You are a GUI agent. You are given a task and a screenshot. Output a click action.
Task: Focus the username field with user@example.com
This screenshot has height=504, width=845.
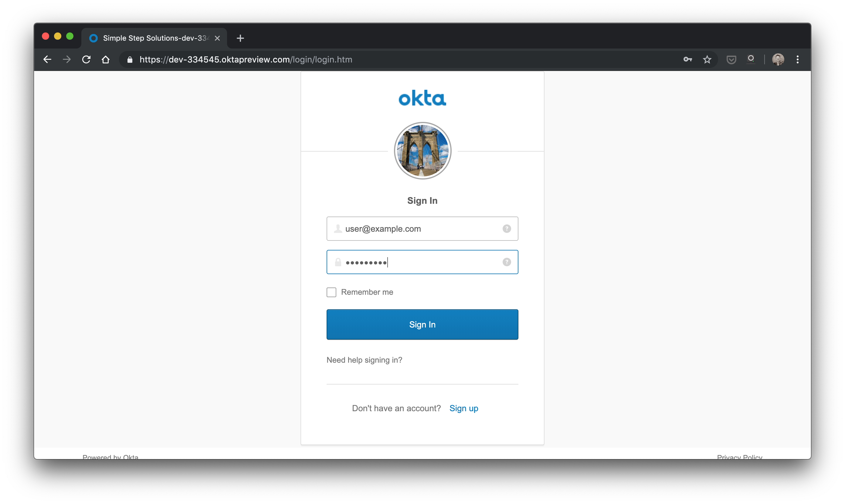coord(422,229)
